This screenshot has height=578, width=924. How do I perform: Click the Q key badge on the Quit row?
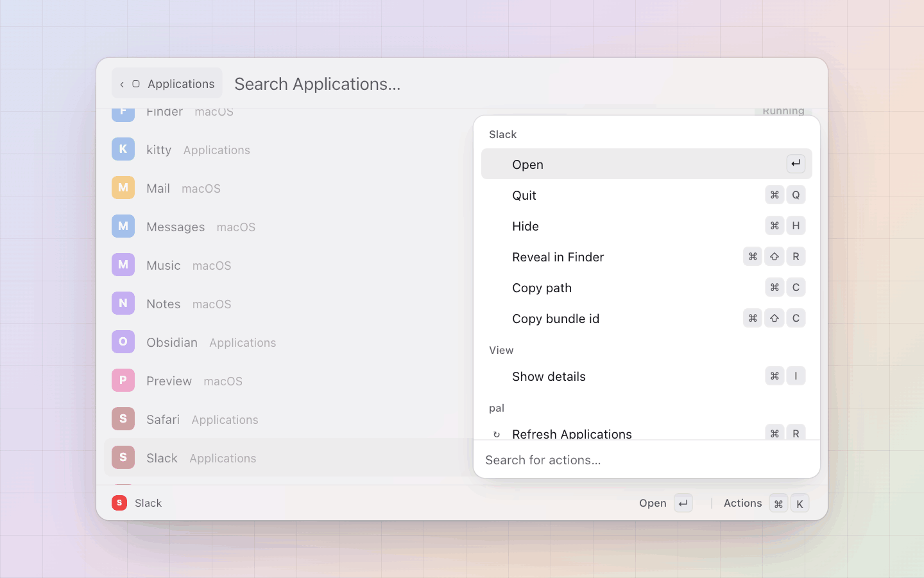click(796, 195)
